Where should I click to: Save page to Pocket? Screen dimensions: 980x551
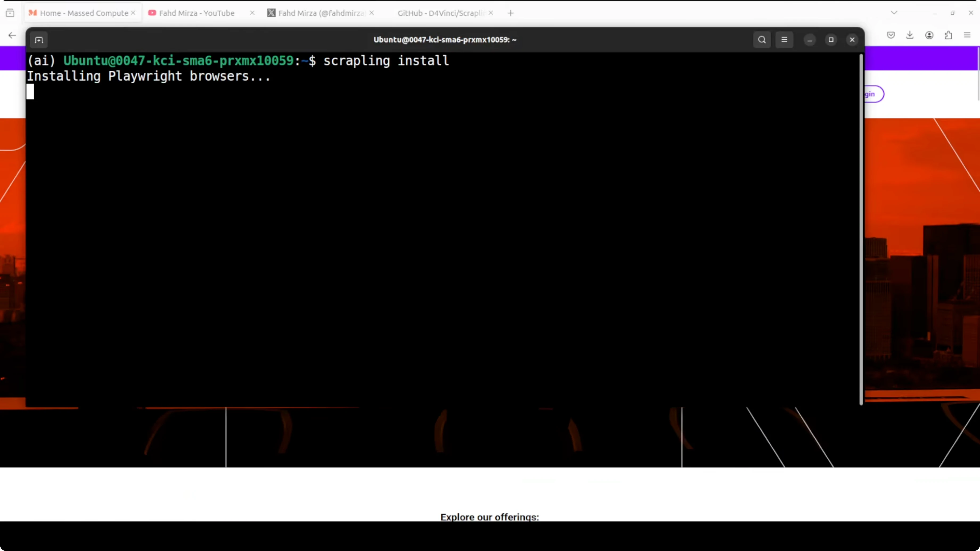coord(891,35)
